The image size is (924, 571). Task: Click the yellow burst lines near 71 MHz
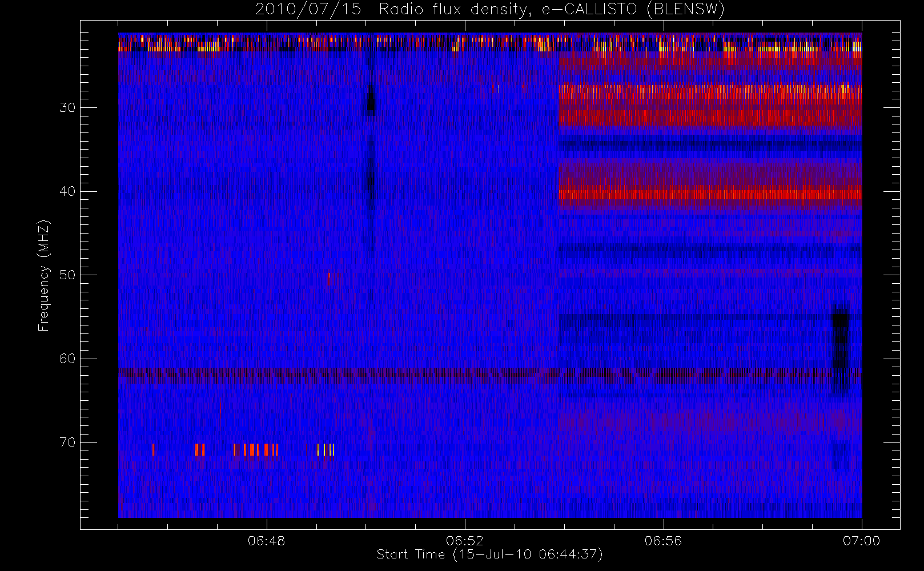click(x=326, y=449)
